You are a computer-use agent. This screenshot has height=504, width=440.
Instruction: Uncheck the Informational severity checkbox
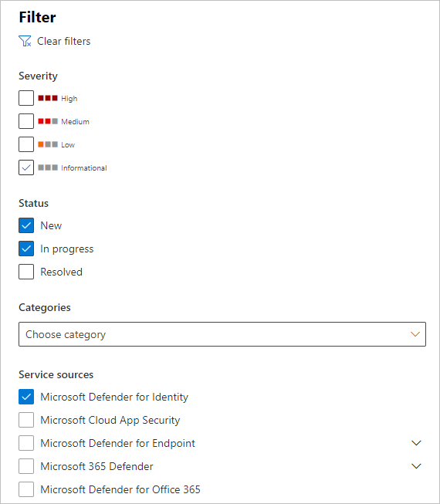click(26, 167)
